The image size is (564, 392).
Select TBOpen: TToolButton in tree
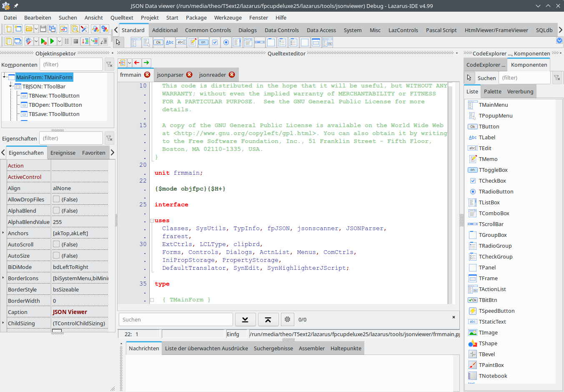click(x=55, y=105)
